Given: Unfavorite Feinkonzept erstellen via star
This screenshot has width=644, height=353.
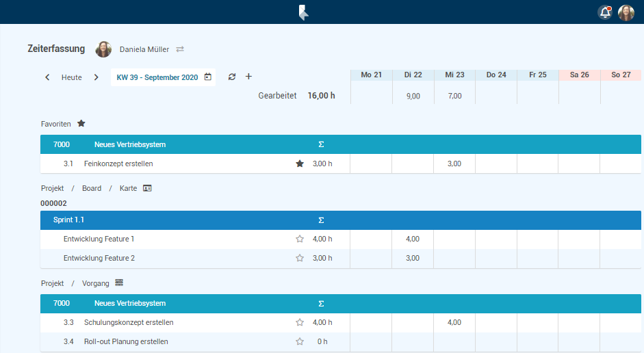Looking at the screenshot, I should (x=299, y=164).
